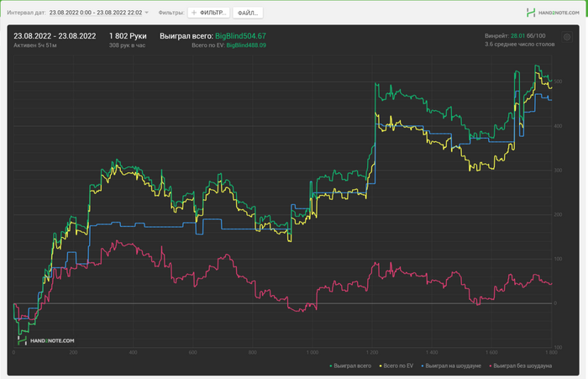Toggle Выиграл на шоудауне legend series
Viewport: 588px width, 379px height.
pyautogui.click(x=451, y=366)
